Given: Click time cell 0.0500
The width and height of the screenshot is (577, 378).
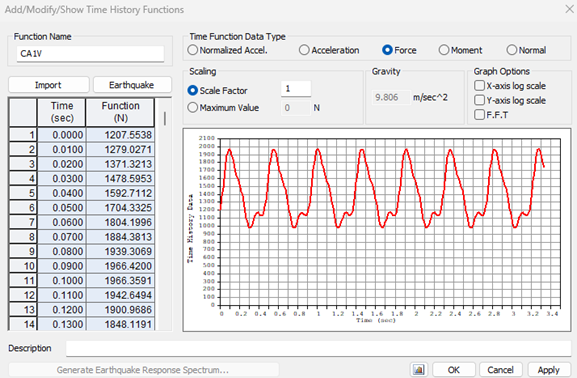Looking at the screenshot, I should click(x=61, y=208).
